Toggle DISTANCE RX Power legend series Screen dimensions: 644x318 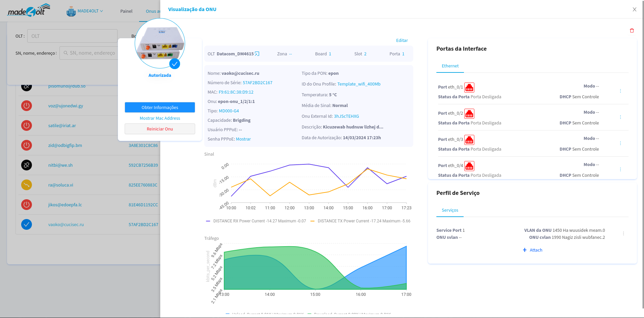(x=256, y=221)
